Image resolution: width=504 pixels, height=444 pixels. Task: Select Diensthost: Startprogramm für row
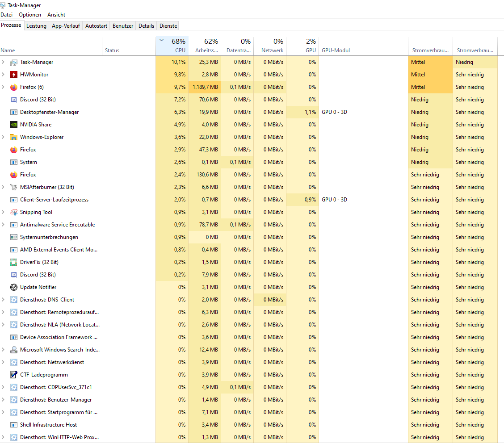coord(249,412)
